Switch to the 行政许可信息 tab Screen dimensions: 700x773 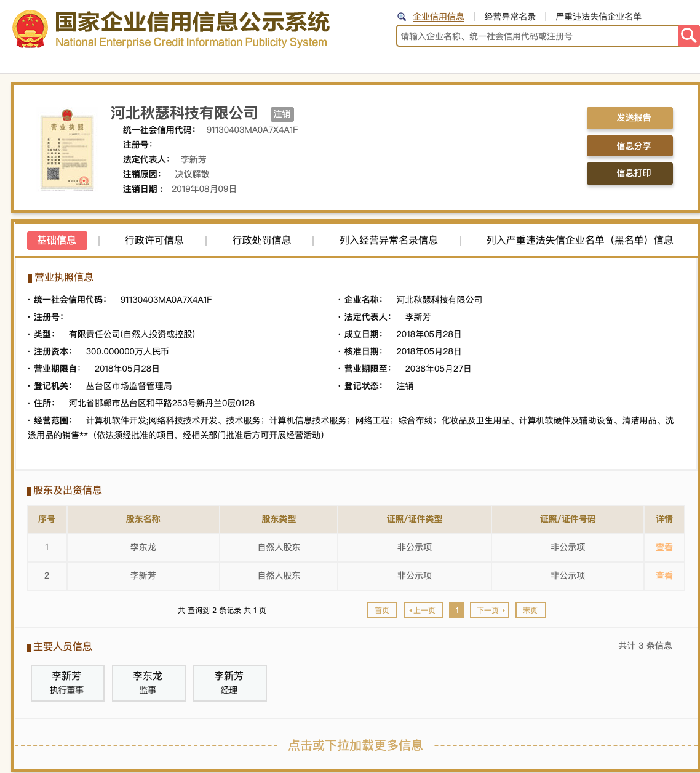coord(154,240)
